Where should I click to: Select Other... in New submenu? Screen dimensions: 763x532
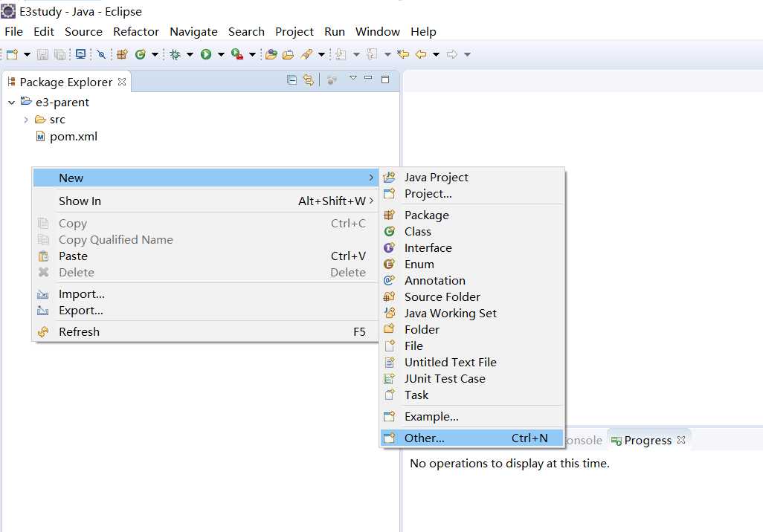tap(472, 438)
